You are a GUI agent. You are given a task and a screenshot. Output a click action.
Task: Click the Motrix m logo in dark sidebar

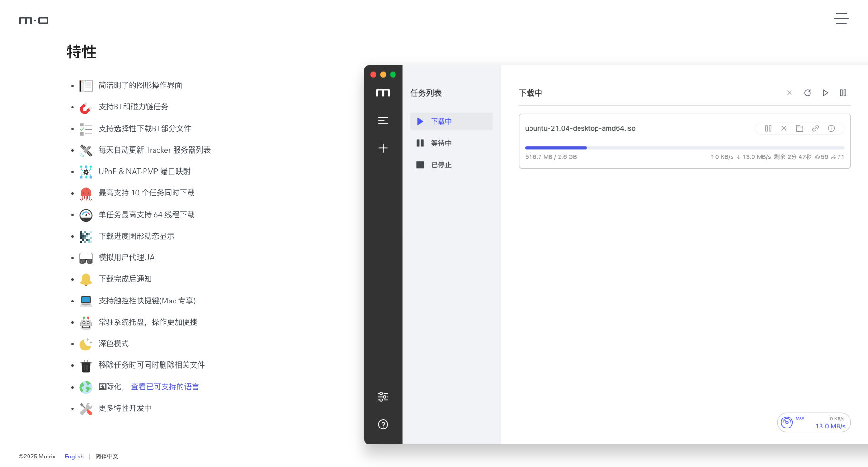tap(383, 93)
